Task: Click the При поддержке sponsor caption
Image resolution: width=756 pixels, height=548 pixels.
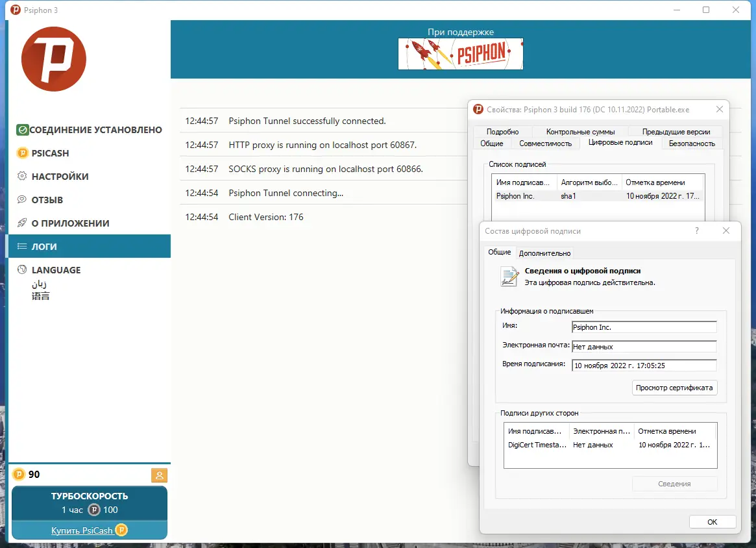Action: point(461,32)
